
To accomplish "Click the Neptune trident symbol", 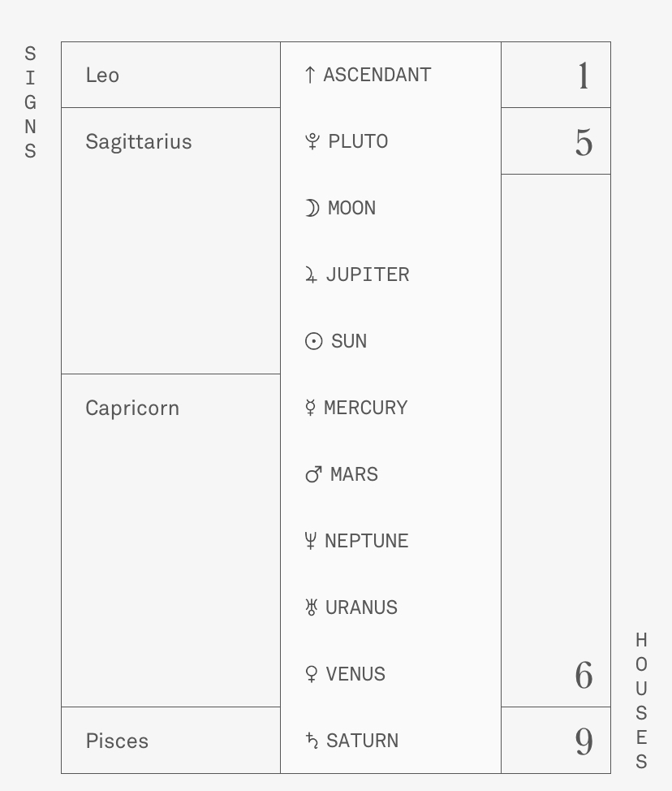I will click(310, 541).
